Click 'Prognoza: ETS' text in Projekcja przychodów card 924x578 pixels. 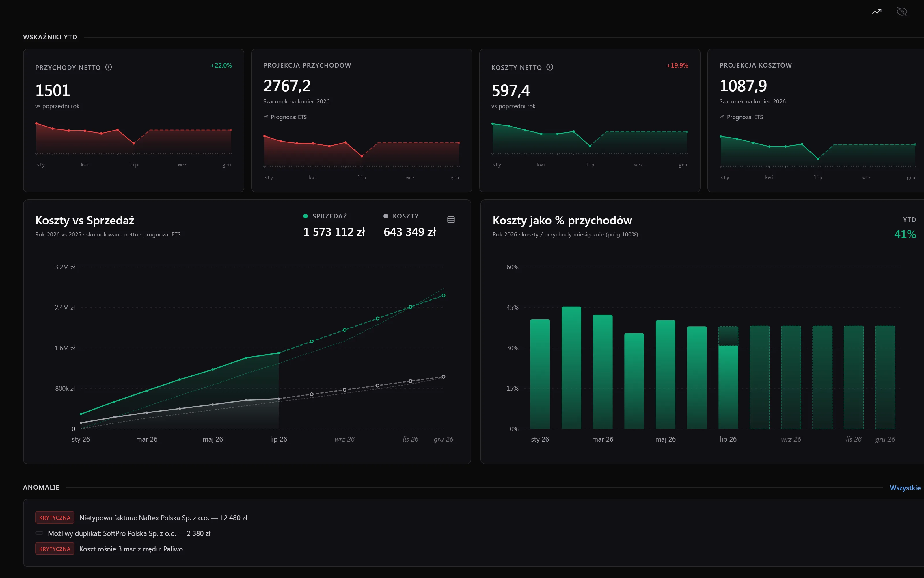[289, 117]
